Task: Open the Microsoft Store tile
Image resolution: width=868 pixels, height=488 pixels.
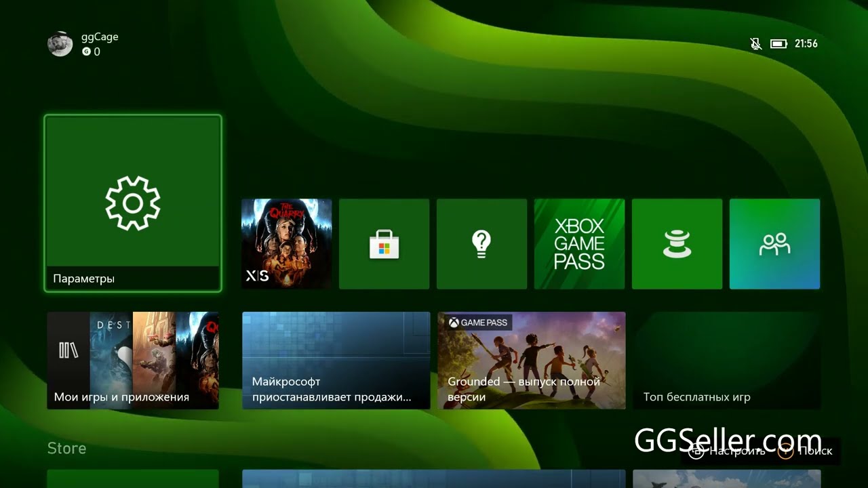Action: click(384, 244)
